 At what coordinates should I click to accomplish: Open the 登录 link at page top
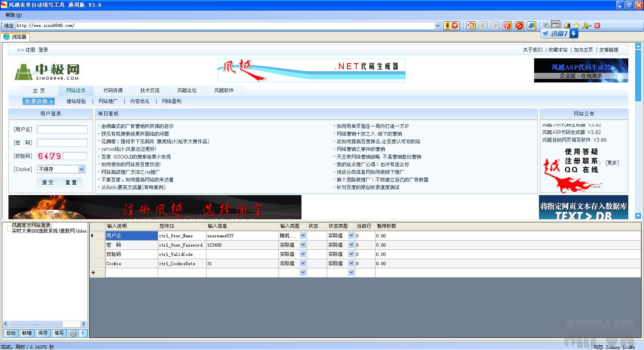[x=43, y=50]
